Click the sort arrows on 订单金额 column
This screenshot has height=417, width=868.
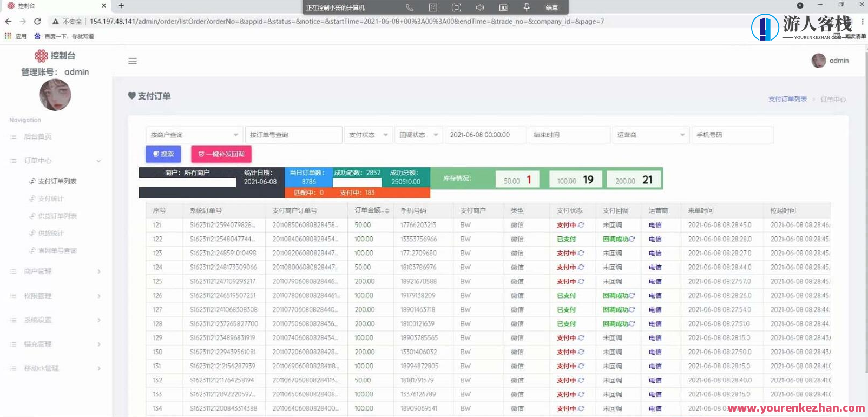pyautogui.click(x=387, y=211)
